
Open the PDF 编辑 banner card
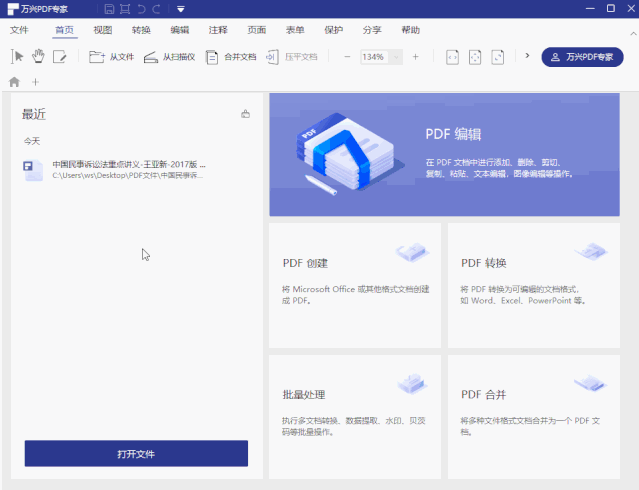click(x=445, y=155)
